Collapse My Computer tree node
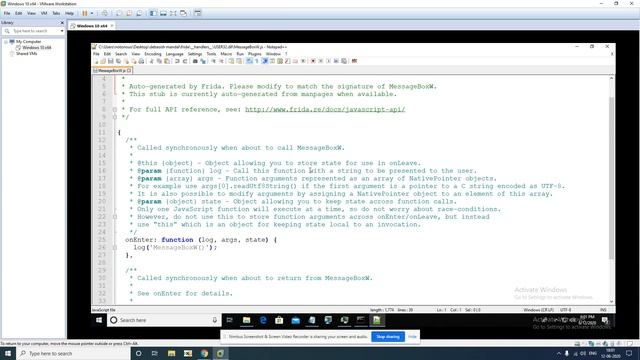 tap(6, 42)
